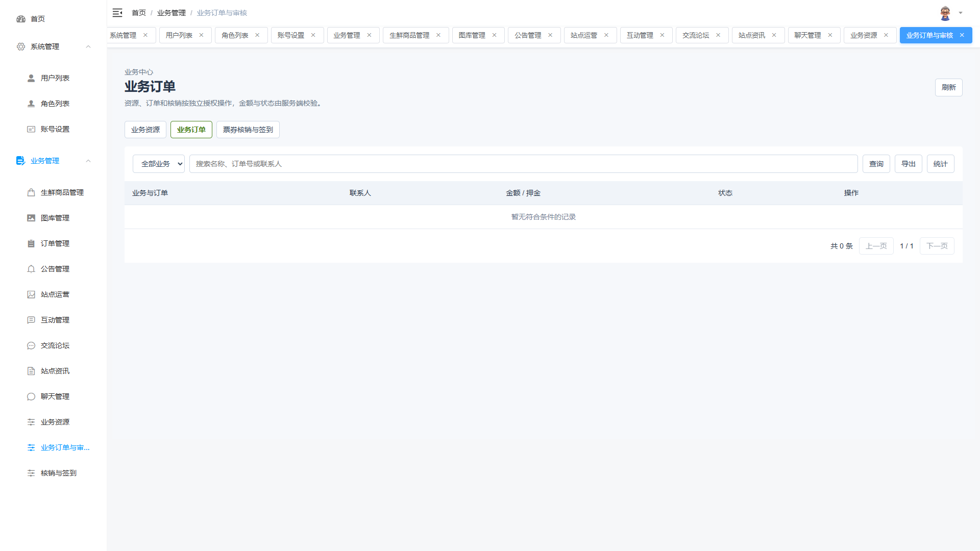Image resolution: width=980 pixels, height=551 pixels.
Task: Click the 系统管理 gear icon
Action: pos(21,46)
